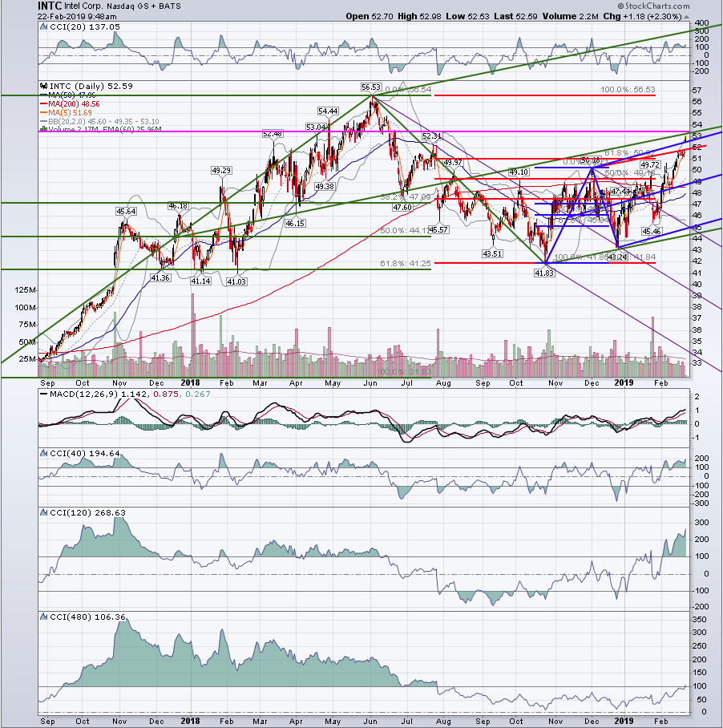Select the INTC ticker symbol in the title
The height and width of the screenshot is (728, 723).
[49, 6]
